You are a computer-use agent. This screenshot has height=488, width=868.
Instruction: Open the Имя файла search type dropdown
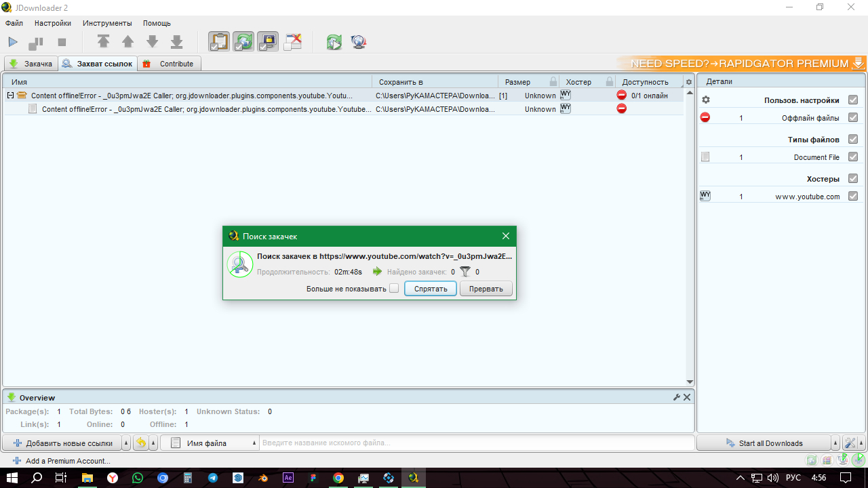[210, 443]
